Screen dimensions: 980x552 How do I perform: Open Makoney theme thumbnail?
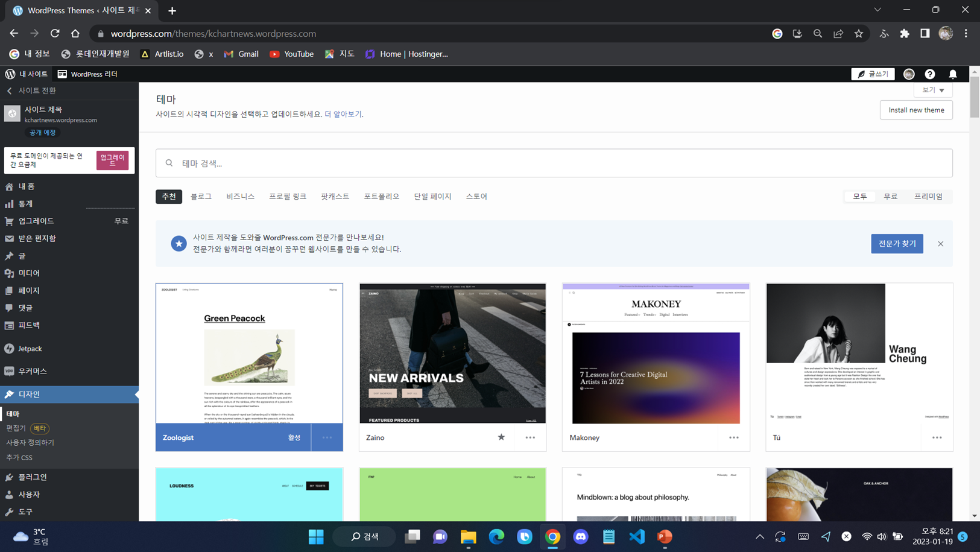tap(656, 354)
